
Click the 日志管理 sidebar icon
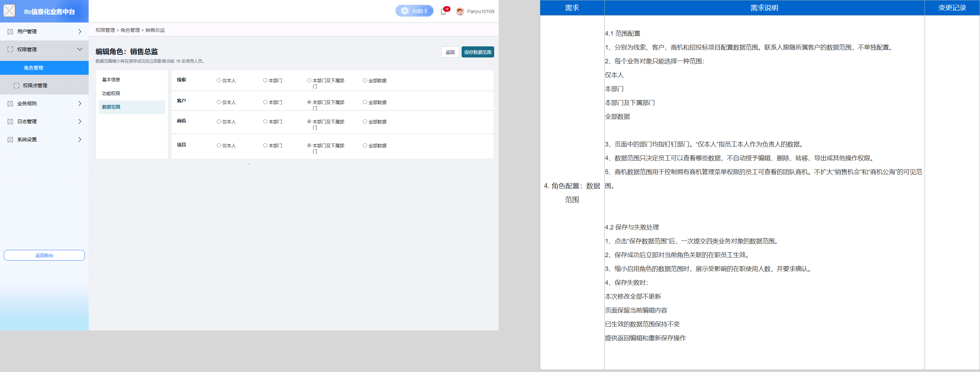tap(10, 121)
